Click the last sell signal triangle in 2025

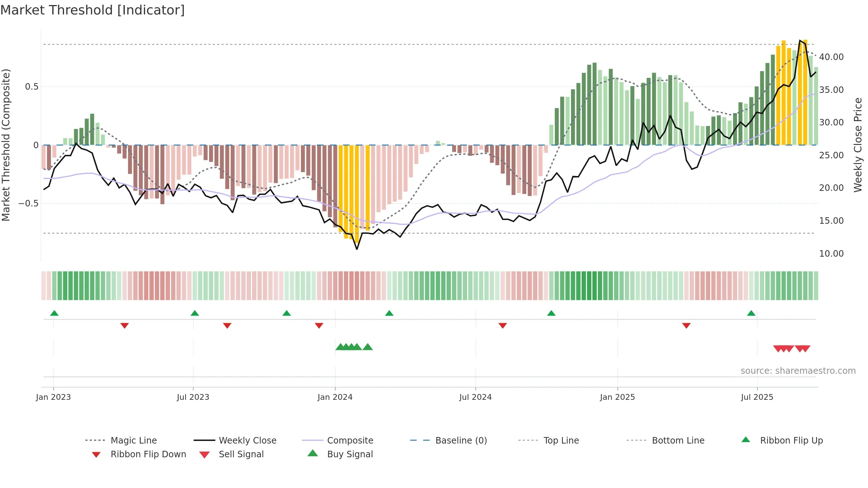point(805,349)
